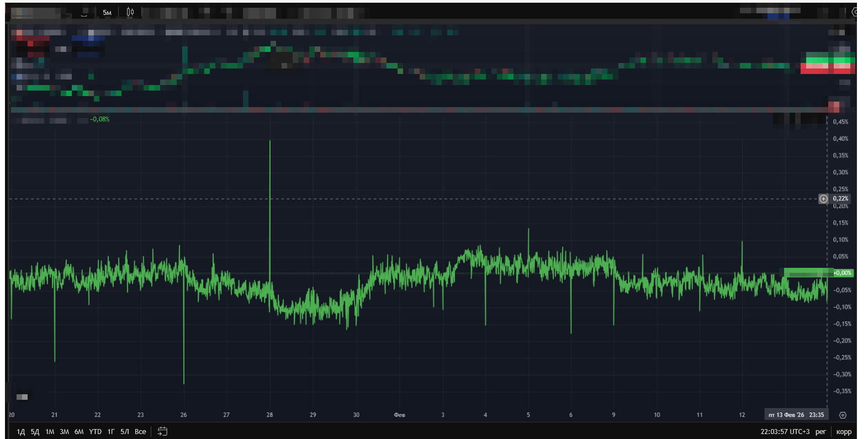The width and height of the screenshot is (868, 439).
Task: Click the green -0,08% legend value
Action: [100, 119]
